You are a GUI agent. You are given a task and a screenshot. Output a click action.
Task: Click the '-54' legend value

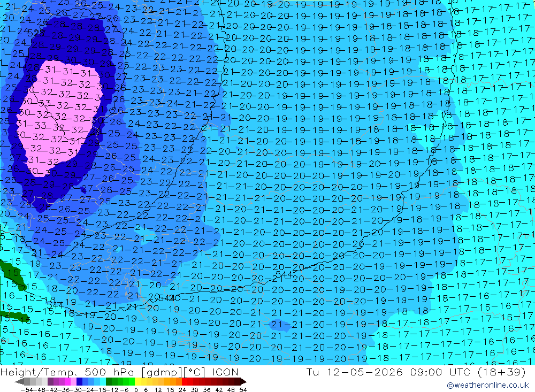27,390
